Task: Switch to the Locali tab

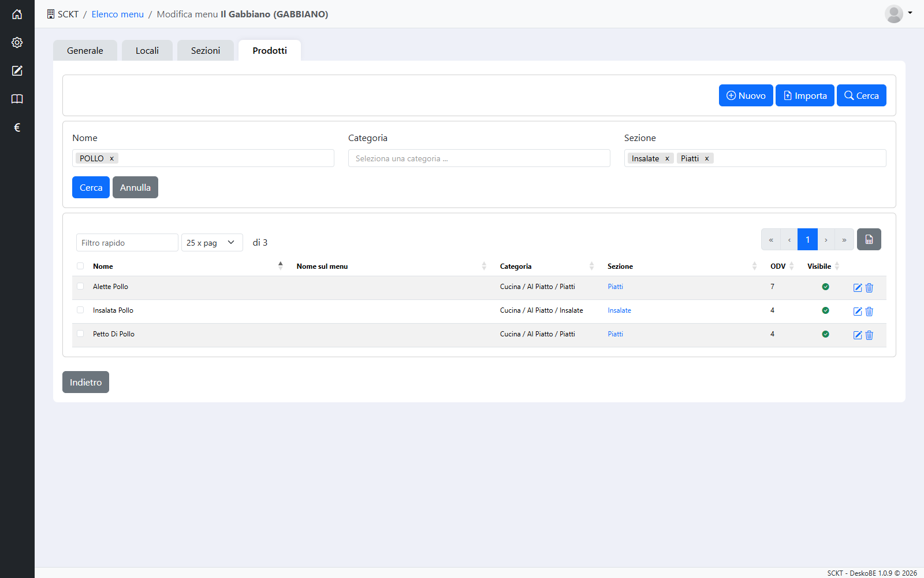Action: click(147, 50)
